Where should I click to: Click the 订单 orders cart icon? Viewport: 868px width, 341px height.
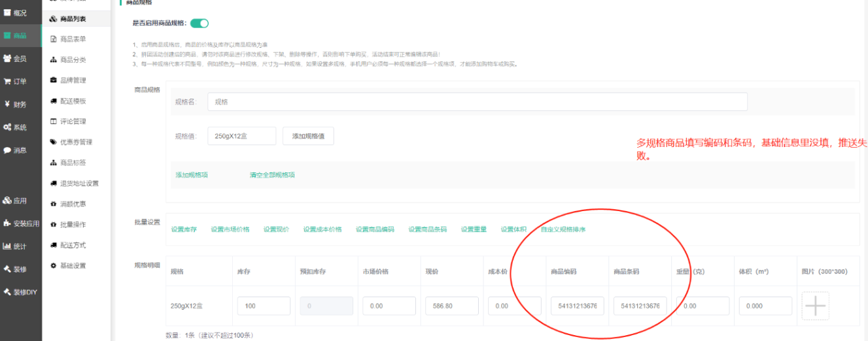[x=7, y=81]
